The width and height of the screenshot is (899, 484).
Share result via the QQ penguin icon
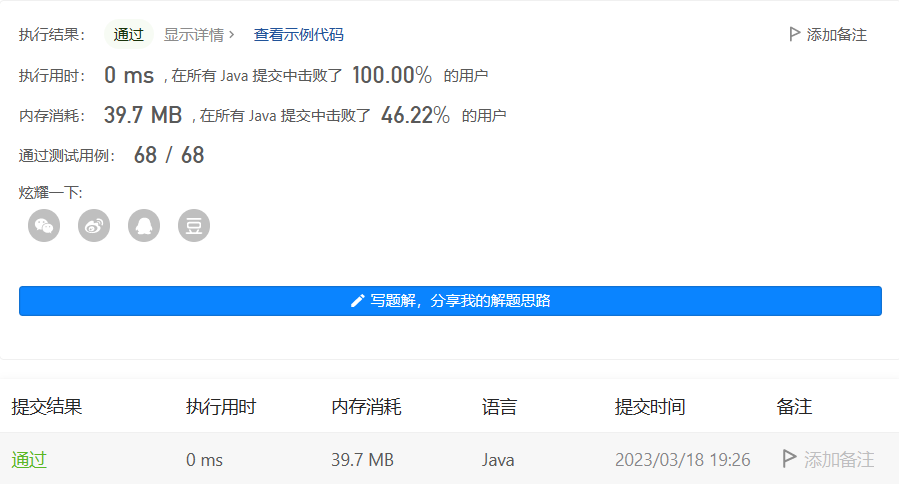coord(144,225)
